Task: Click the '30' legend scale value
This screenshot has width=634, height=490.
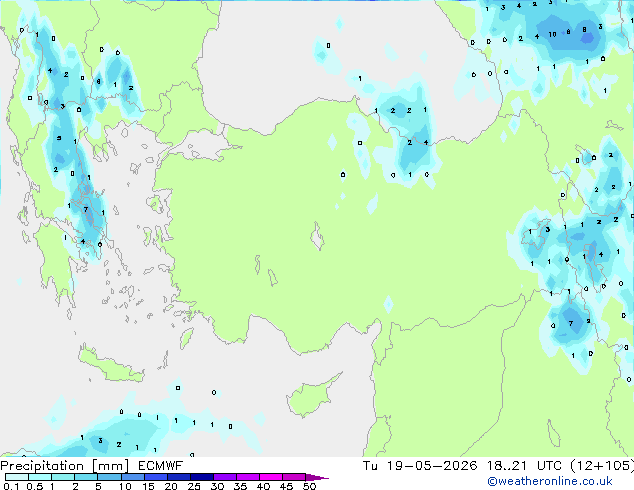Action: click(217, 486)
